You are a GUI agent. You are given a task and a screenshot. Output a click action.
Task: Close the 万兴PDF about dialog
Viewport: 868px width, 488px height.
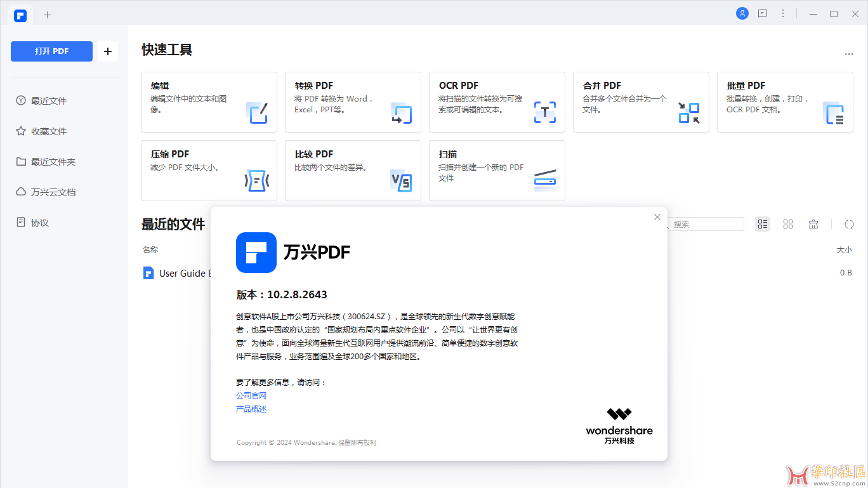[x=657, y=217]
